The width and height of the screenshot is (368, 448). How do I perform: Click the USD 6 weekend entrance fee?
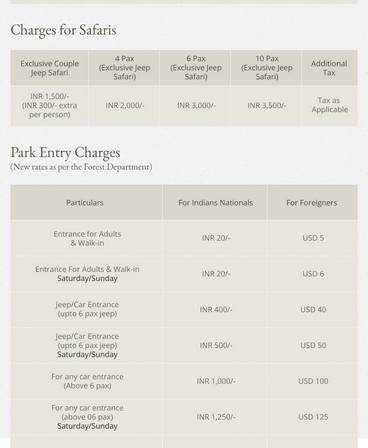click(x=313, y=274)
